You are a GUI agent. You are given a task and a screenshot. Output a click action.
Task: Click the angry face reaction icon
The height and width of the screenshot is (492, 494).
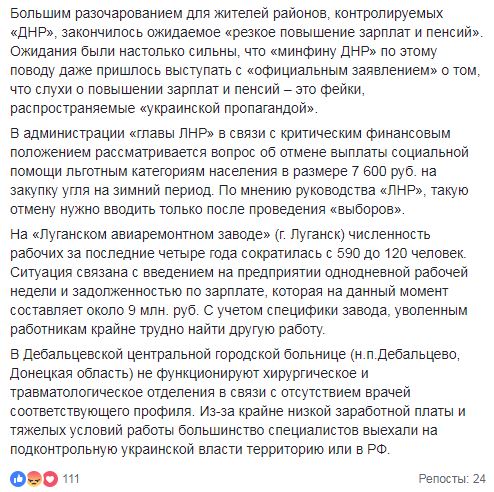click(x=34, y=479)
